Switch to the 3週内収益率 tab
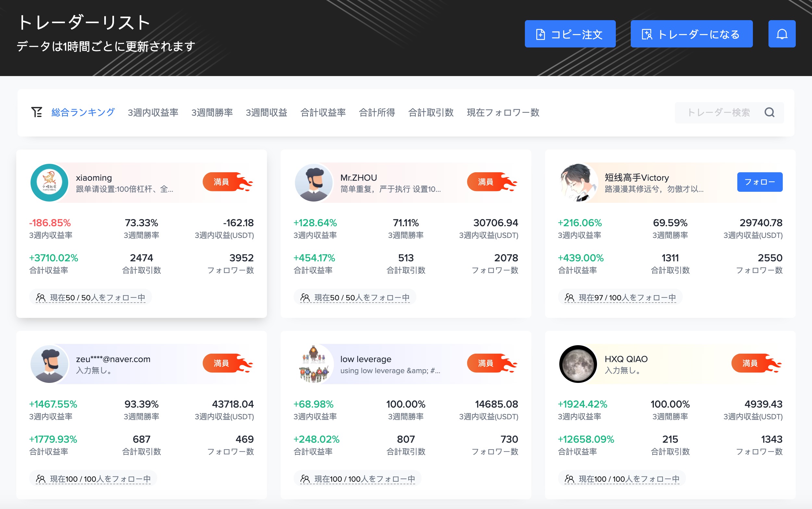 (x=153, y=112)
